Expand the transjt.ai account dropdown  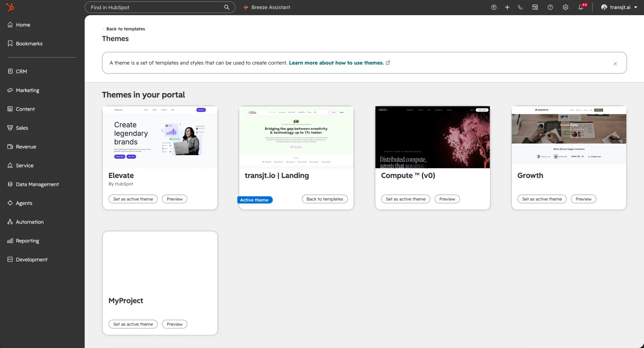619,7
